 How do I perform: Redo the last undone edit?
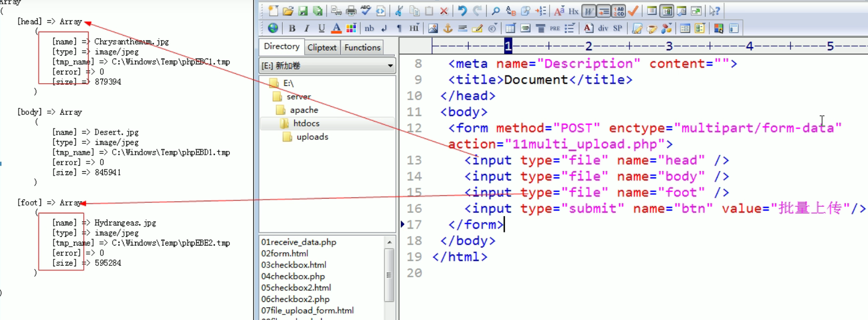[477, 11]
